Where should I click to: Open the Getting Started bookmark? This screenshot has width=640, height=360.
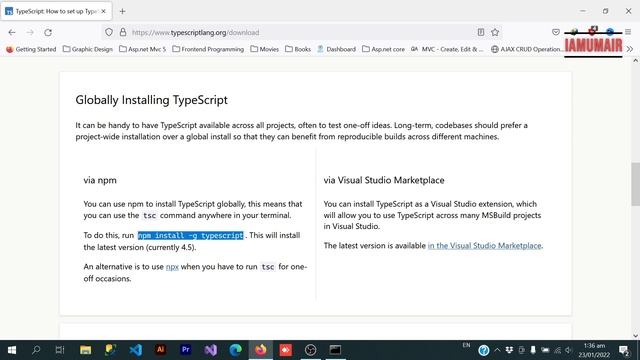(31, 49)
